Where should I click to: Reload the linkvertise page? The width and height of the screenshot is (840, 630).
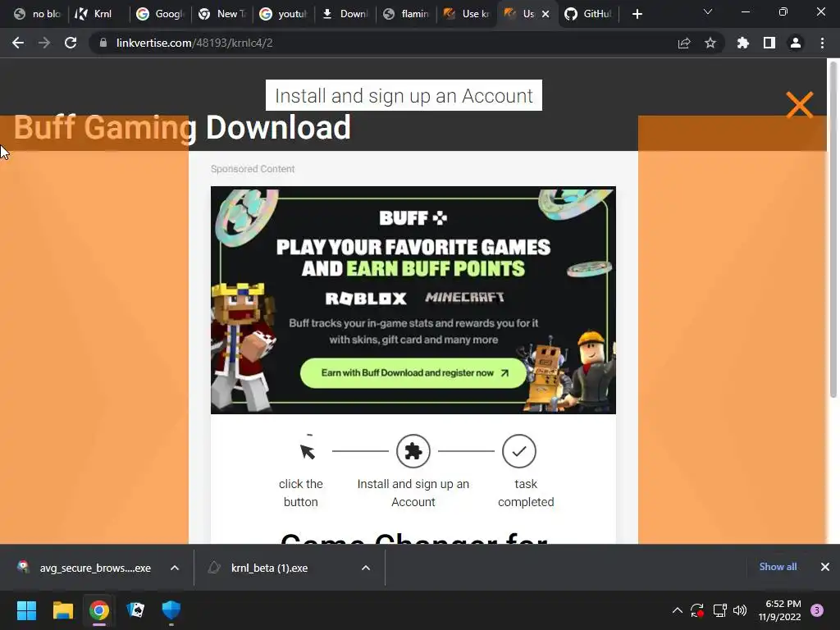(x=71, y=43)
